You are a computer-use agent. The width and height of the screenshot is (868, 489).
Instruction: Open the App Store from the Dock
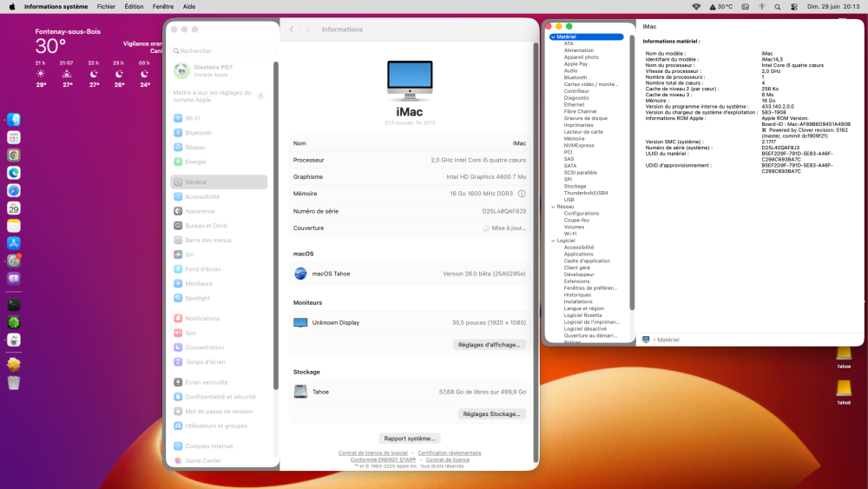click(x=14, y=243)
